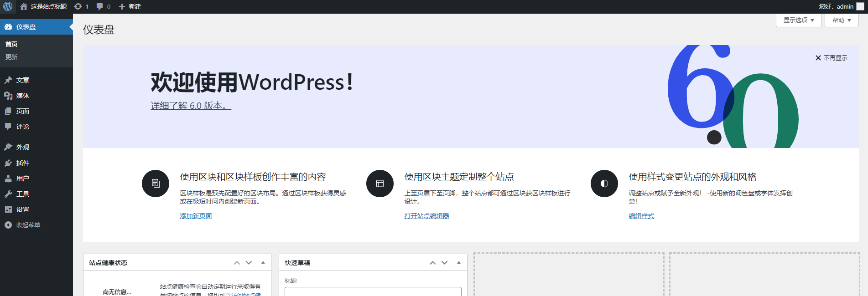
Task: Click the plus 新建 icon
Action: [x=122, y=6]
